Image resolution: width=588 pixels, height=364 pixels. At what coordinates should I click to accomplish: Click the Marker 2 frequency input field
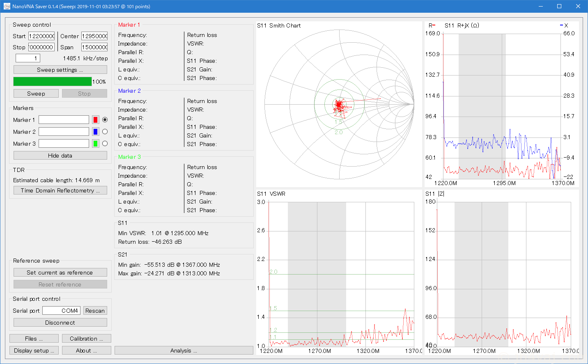(x=64, y=132)
